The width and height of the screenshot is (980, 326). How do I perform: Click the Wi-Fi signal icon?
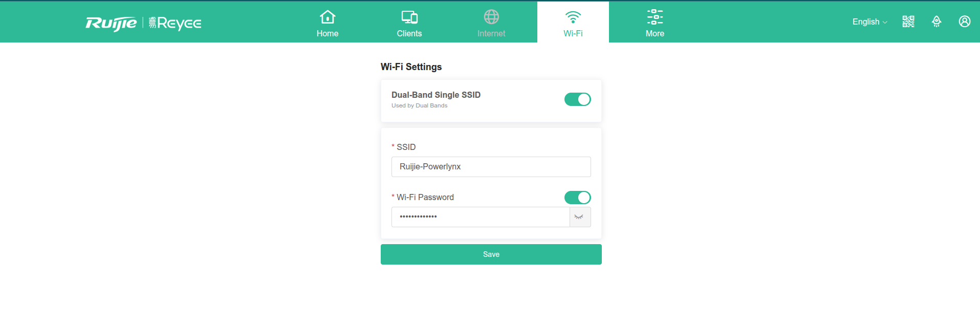(573, 17)
